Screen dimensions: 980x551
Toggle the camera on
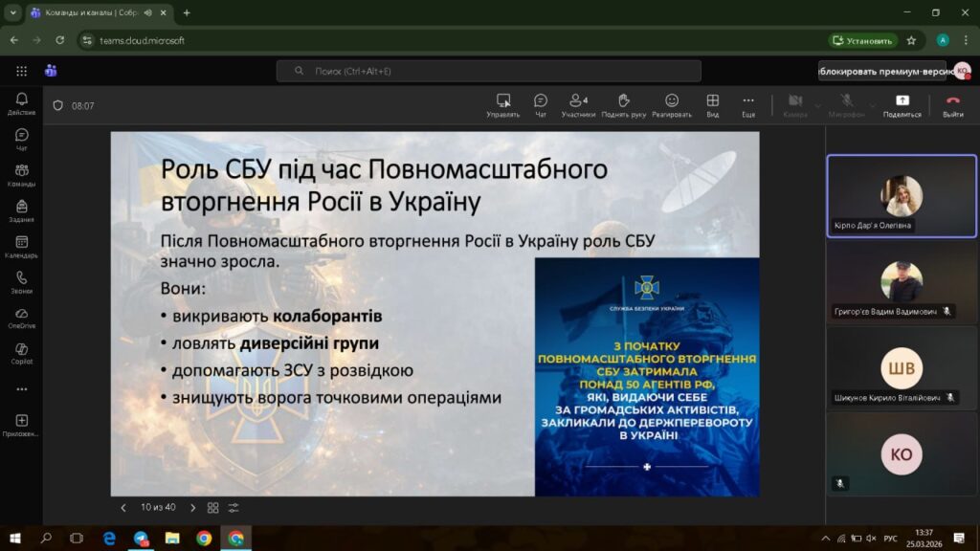(x=794, y=104)
